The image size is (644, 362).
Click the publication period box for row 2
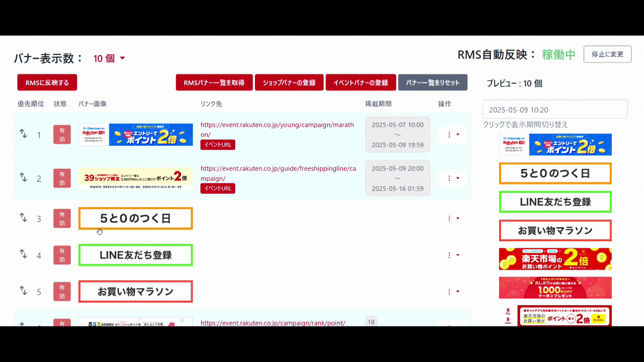pyautogui.click(x=397, y=178)
